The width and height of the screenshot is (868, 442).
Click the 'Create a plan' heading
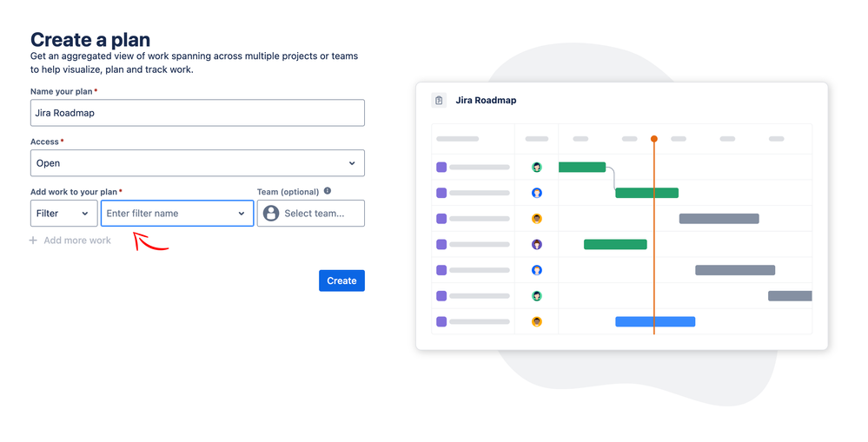90,40
